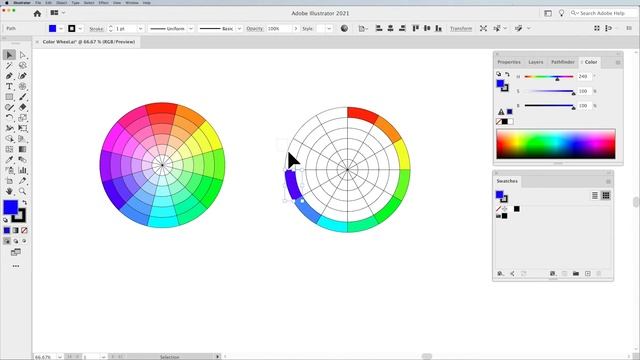
Task: Select the Free Transform tool
Action: click(x=22, y=129)
